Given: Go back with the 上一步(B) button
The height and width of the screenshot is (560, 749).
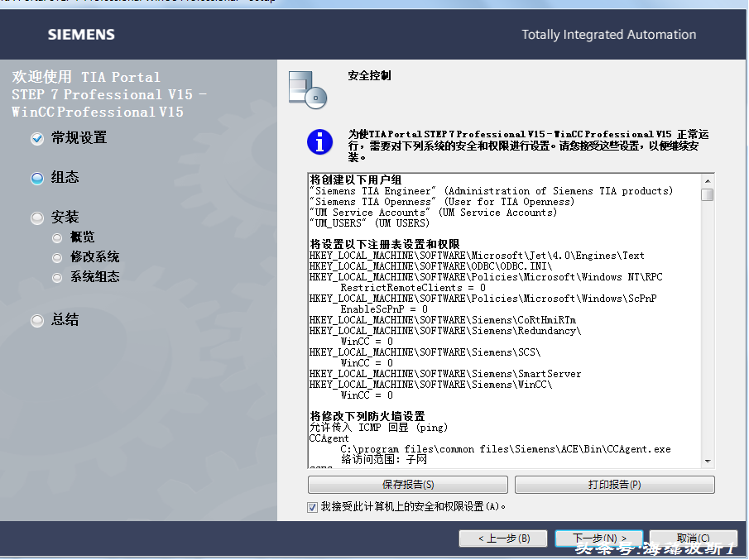Looking at the screenshot, I should click(x=504, y=538).
